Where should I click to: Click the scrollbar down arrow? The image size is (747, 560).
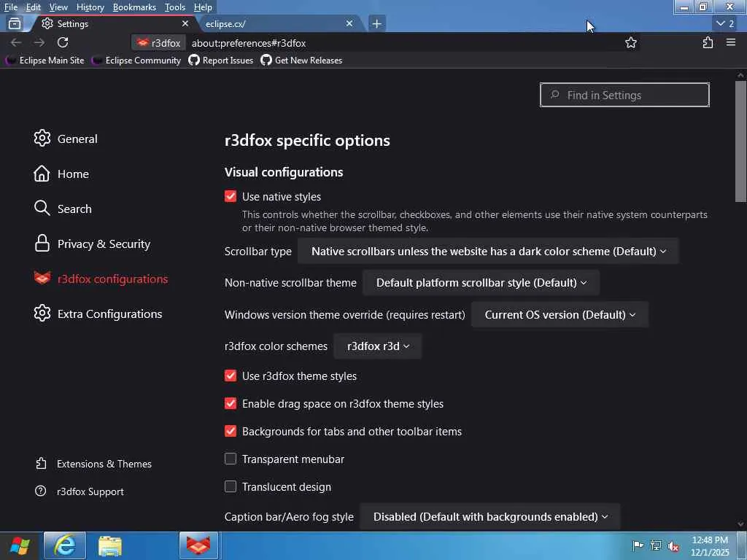tap(740, 524)
